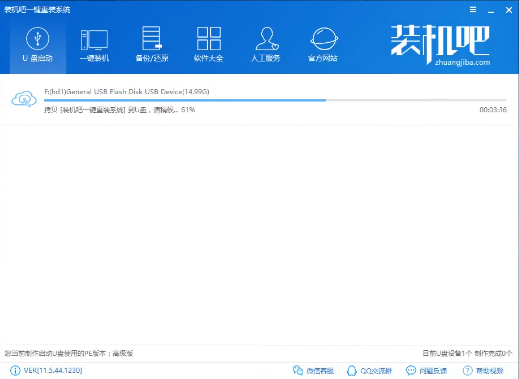Viewport: 519px width, 379px height.
Task: Select the F:(hd1) General USB Flash Disk text
Action: (x=127, y=92)
